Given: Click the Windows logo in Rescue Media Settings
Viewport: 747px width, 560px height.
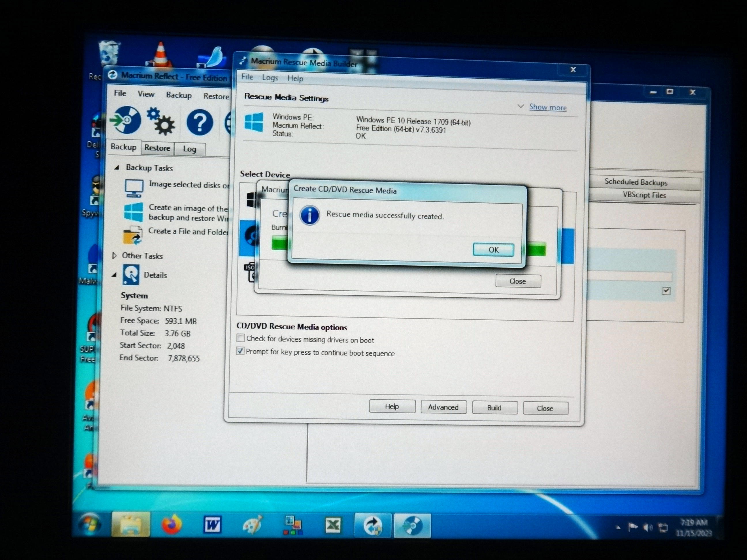Looking at the screenshot, I should 254,122.
